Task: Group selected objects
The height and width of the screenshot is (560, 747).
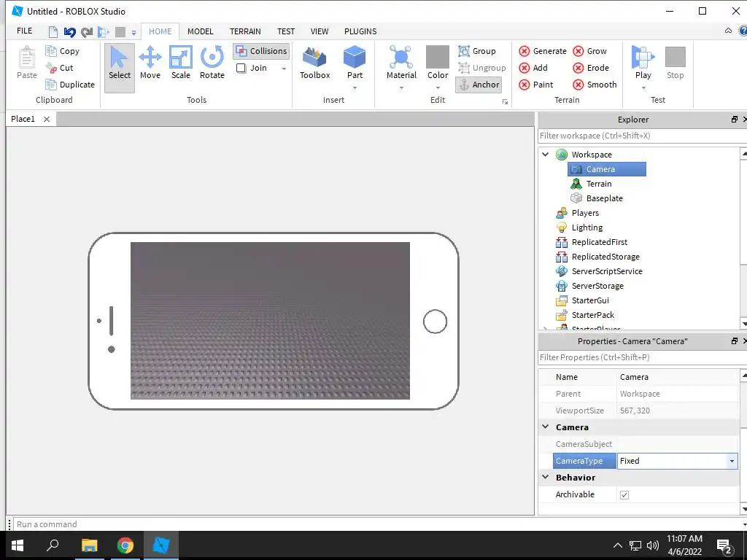Action: 477,51
